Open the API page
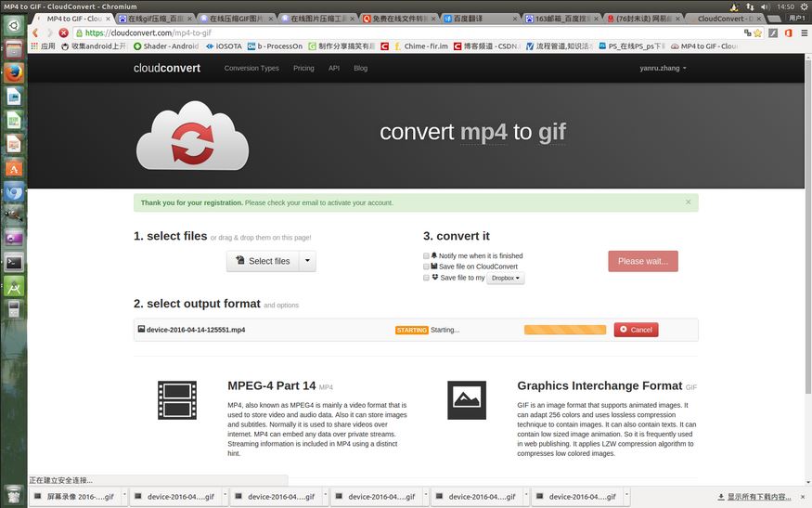 [334, 68]
